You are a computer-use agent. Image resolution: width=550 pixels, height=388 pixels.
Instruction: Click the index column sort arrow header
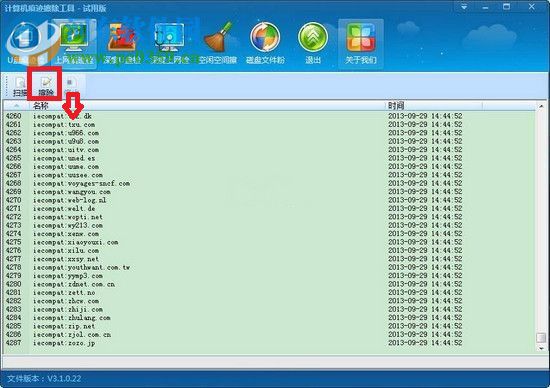point(16,106)
